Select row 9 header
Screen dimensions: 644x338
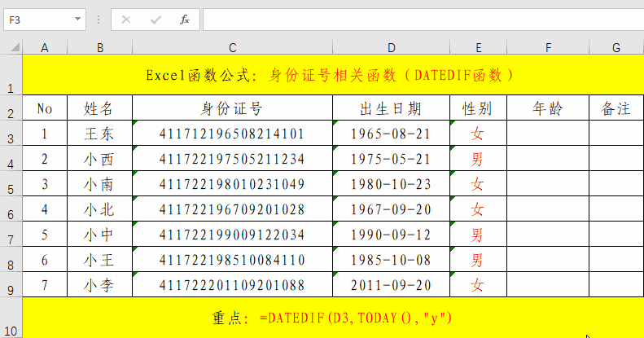click(11, 284)
